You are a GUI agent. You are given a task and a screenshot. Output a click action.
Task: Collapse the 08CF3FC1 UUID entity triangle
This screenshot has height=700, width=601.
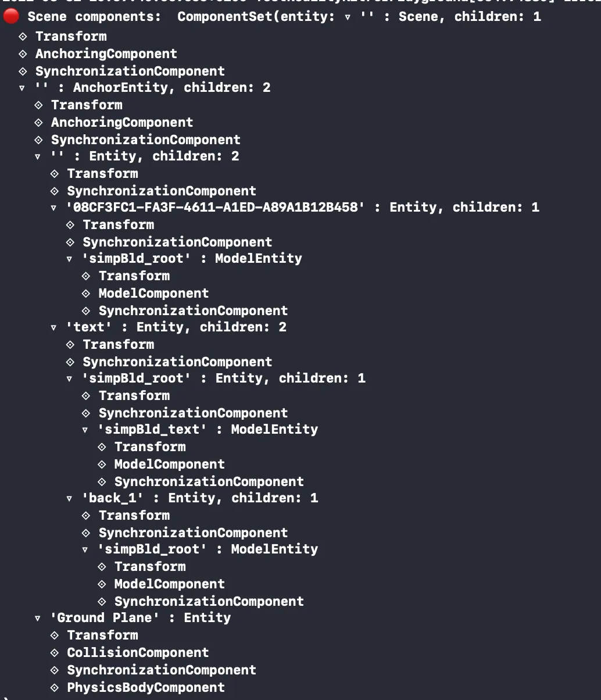tap(53, 208)
